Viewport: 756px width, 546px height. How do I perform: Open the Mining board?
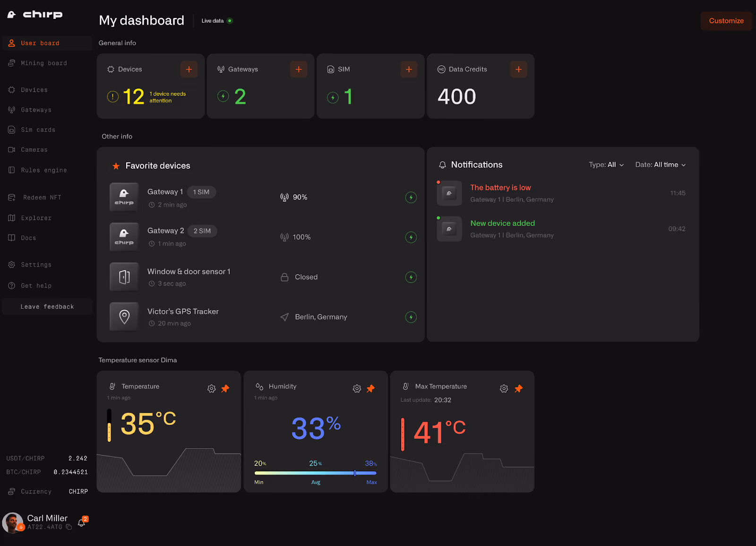click(x=47, y=63)
